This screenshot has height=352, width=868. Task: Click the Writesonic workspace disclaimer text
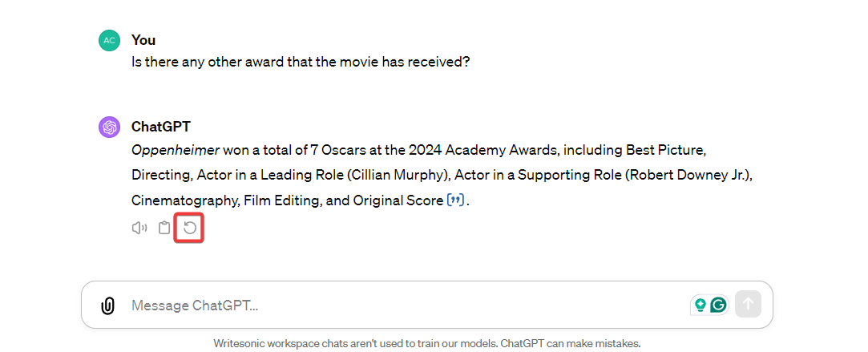point(427,343)
